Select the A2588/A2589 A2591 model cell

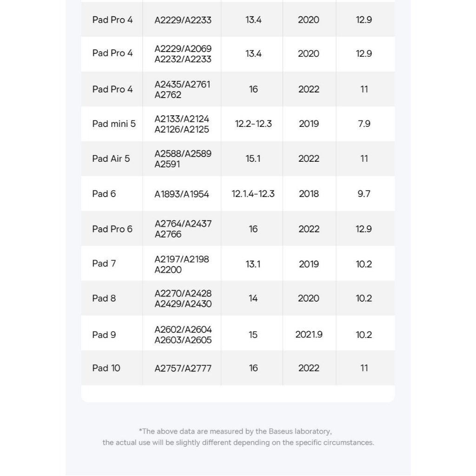[183, 159]
